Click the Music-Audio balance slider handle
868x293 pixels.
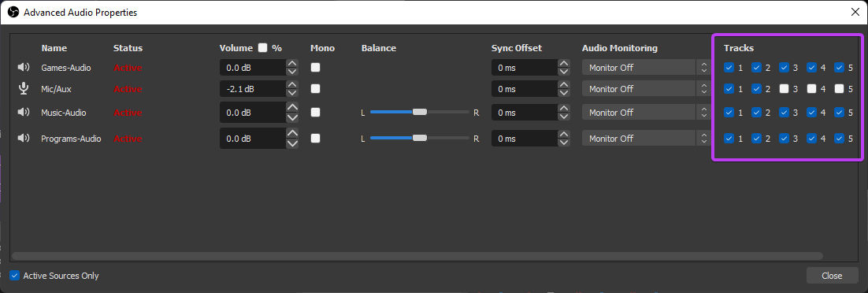point(420,112)
